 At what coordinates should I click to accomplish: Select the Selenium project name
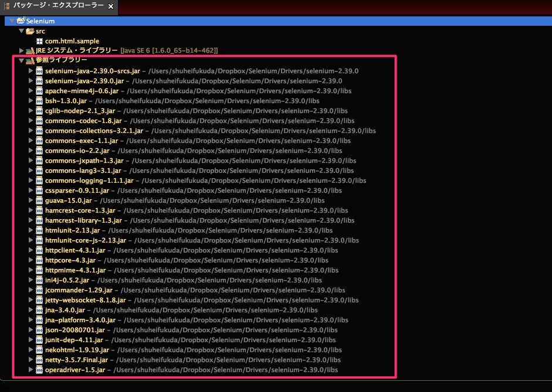(x=40, y=21)
